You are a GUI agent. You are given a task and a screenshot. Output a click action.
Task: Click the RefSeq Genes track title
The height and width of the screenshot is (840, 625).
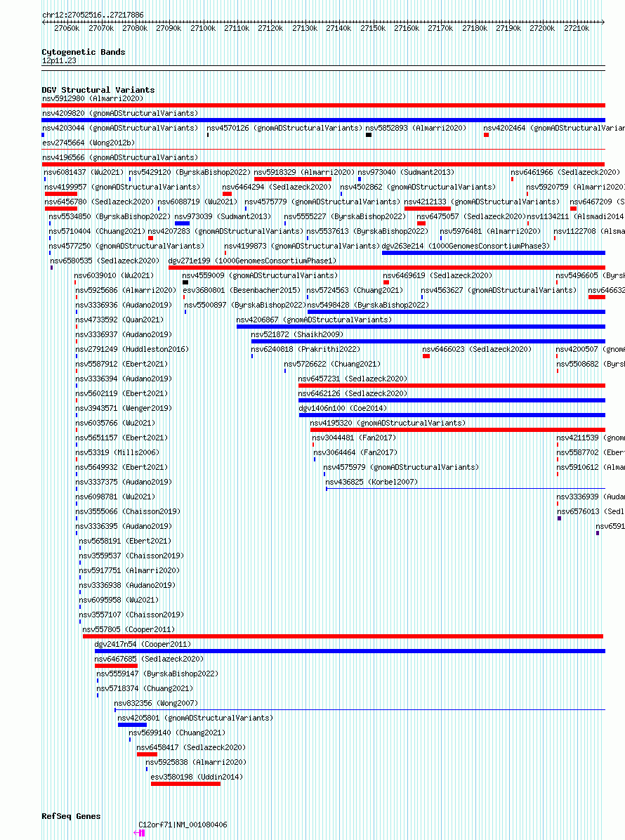point(71,816)
